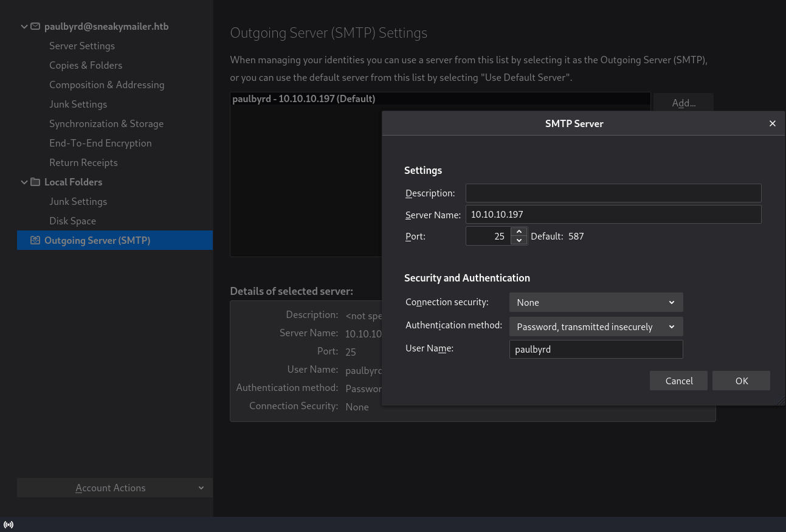Screen dimensions: 786x532
Task: Focus the User Name field containing paulbyrd
Action: pyautogui.click(x=595, y=349)
